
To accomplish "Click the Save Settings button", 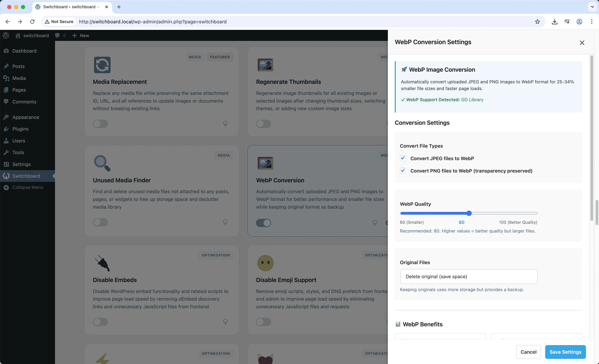I will [565, 352].
